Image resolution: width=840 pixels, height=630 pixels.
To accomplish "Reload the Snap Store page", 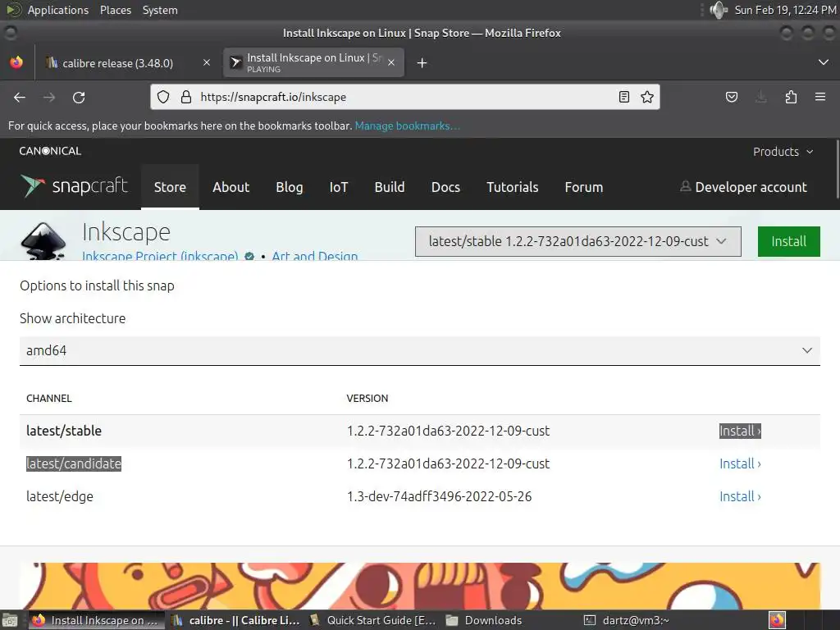I will tap(79, 97).
